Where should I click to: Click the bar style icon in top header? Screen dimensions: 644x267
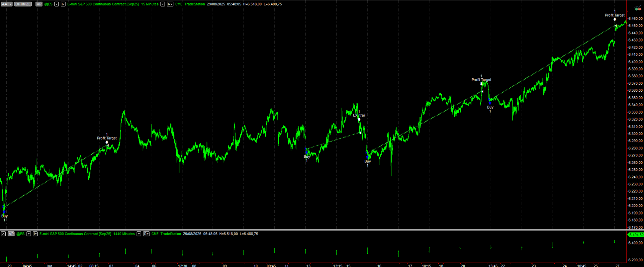(63, 4)
